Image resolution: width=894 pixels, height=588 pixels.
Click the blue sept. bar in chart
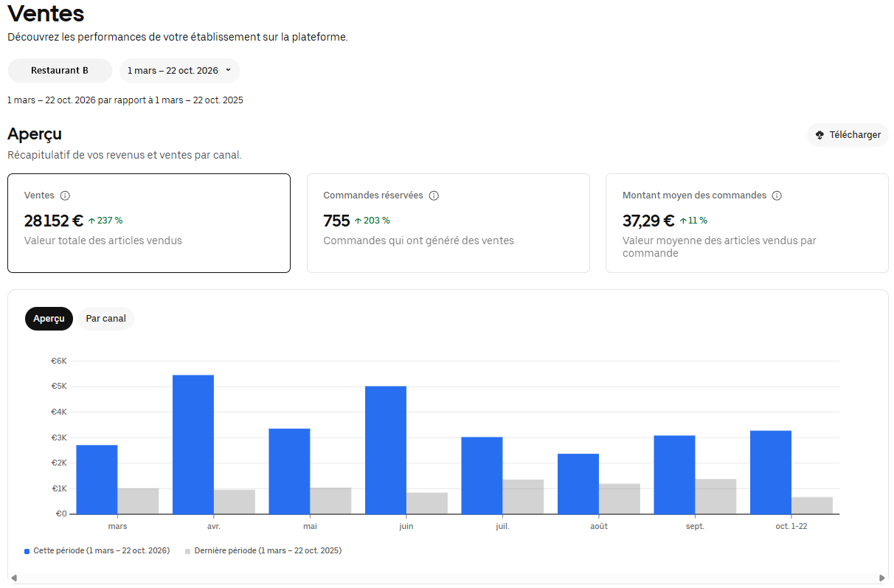674,474
